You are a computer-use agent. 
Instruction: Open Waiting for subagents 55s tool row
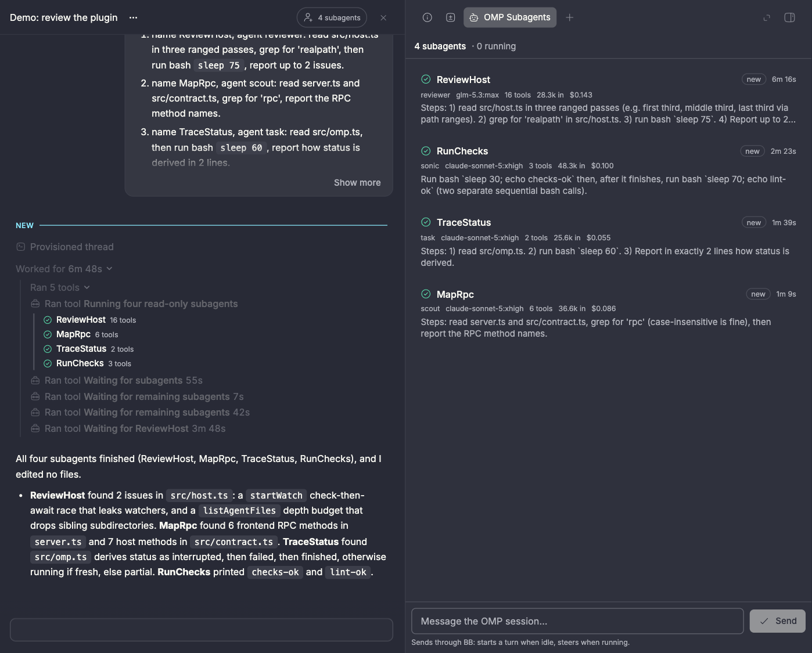pyautogui.click(x=117, y=380)
